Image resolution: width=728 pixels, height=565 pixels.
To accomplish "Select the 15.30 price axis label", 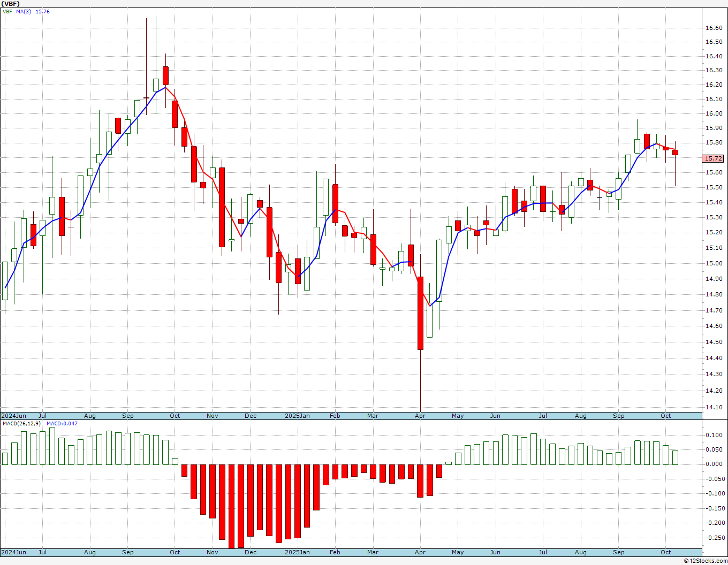I will tap(714, 218).
